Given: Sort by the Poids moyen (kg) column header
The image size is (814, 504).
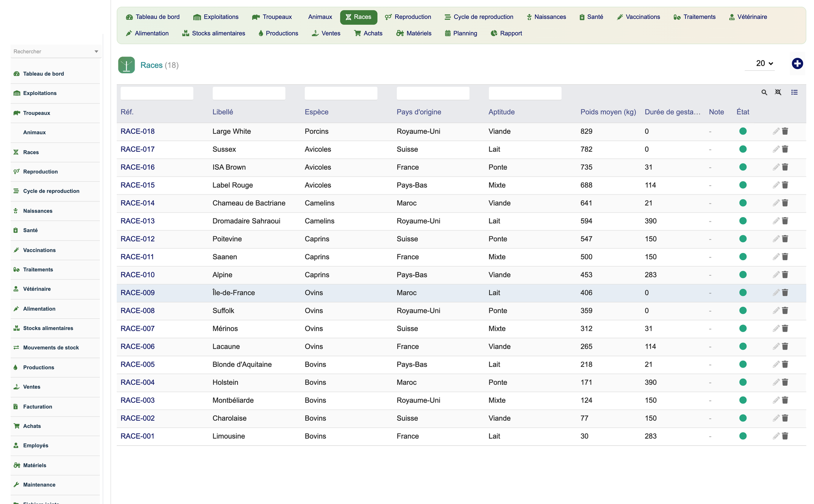Looking at the screenshot, I should (608, 112).
